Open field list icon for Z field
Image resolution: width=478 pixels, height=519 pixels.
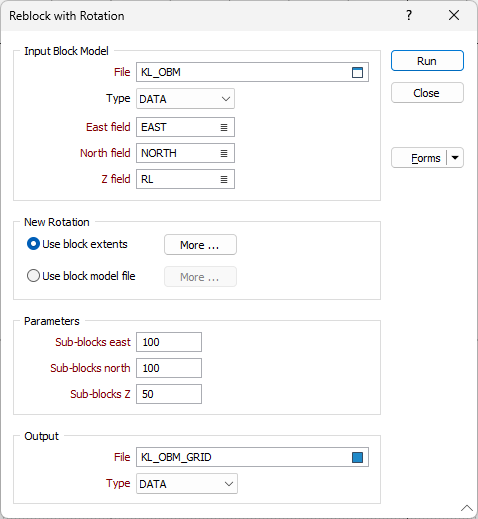(x=224, y=179)
